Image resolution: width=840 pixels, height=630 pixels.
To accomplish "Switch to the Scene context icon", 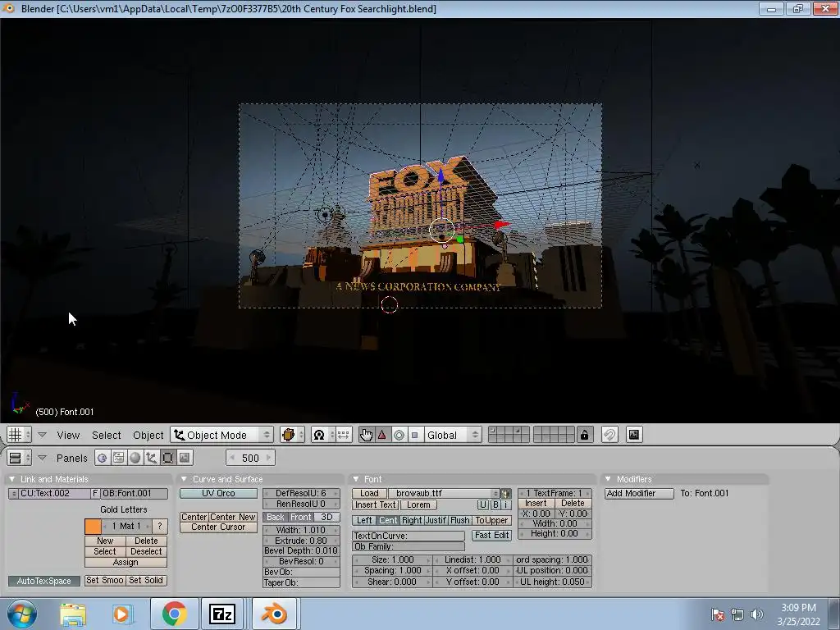I will [x=185, y=458].
